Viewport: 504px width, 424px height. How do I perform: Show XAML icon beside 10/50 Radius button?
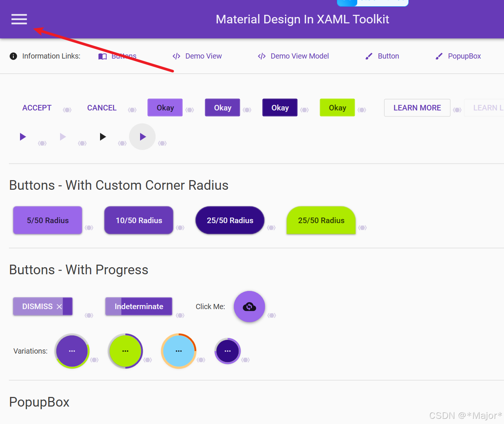(180, 228)
